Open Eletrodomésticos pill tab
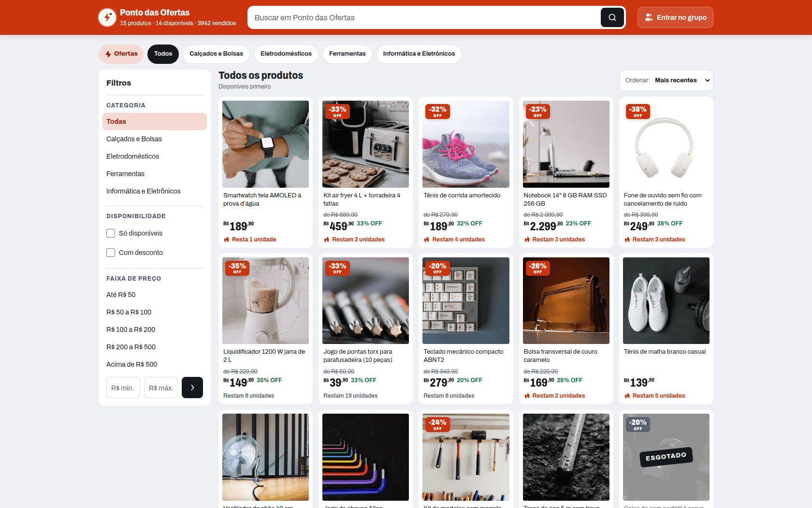The width and height of the screenshot is (812, 508). (x=286, y=54)
